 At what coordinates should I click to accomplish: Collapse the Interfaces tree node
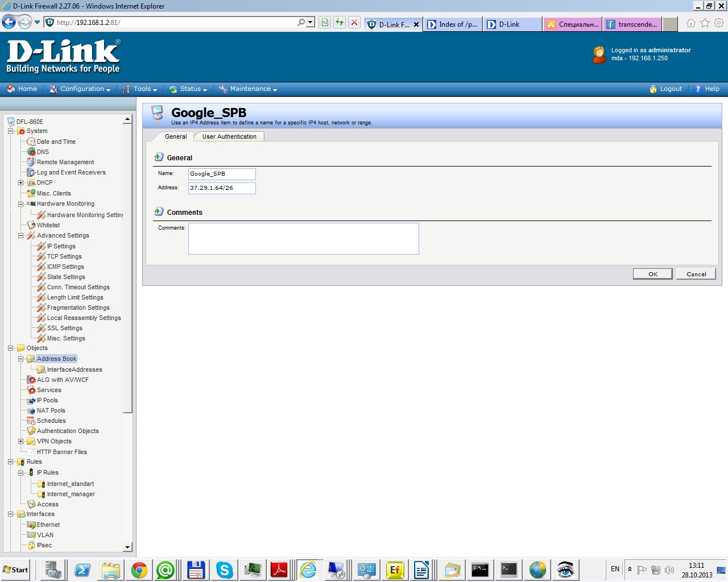click(10, 514)
